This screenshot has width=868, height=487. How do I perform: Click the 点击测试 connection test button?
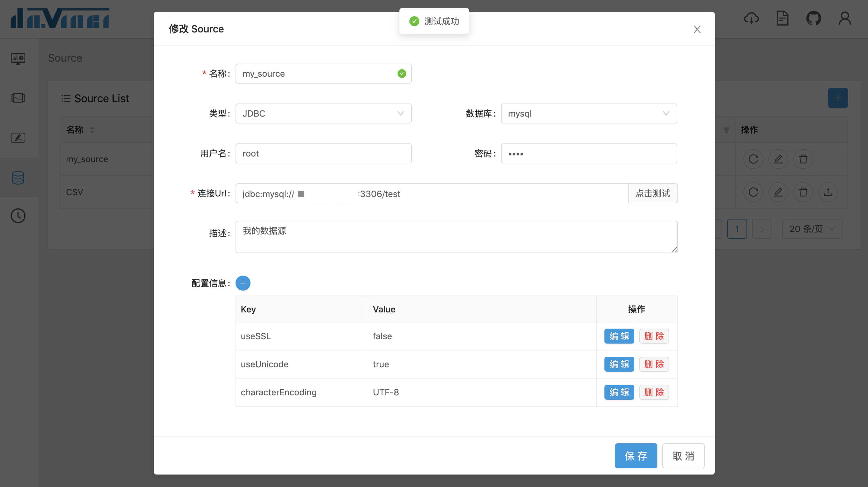[652, 194]
